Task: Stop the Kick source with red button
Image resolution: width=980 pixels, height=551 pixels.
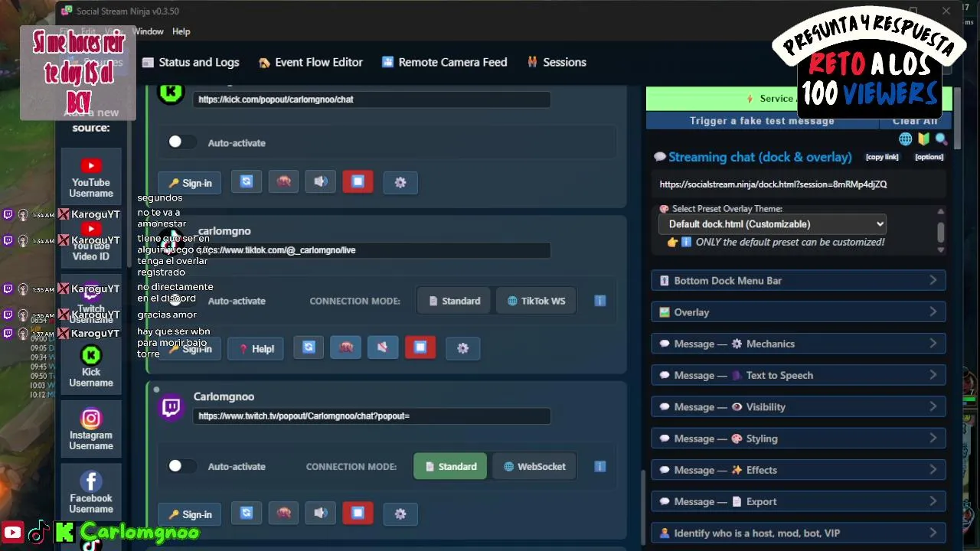Action: click(x=358, y=182)
